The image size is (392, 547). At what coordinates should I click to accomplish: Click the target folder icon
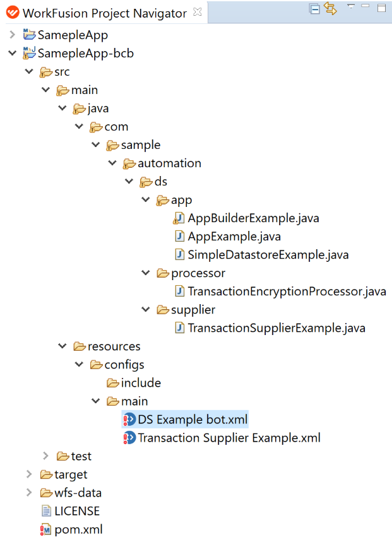pyautogui.click(x=46, y=474)
